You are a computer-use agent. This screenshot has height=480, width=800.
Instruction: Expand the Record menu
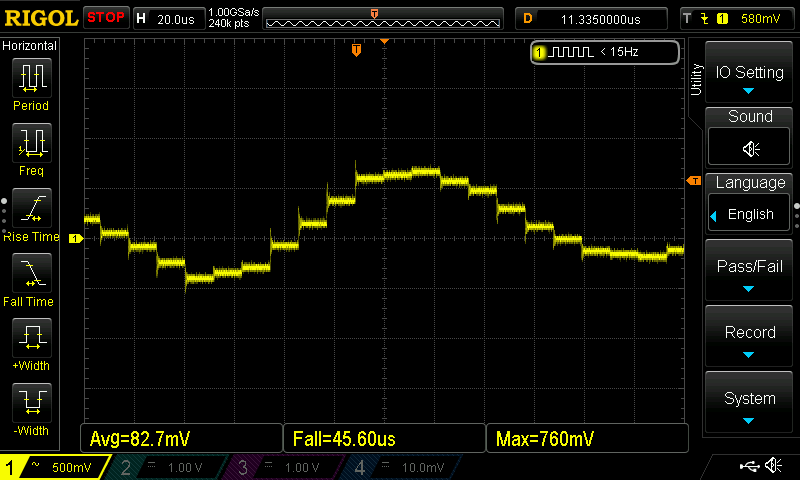[x=750, y=339]
